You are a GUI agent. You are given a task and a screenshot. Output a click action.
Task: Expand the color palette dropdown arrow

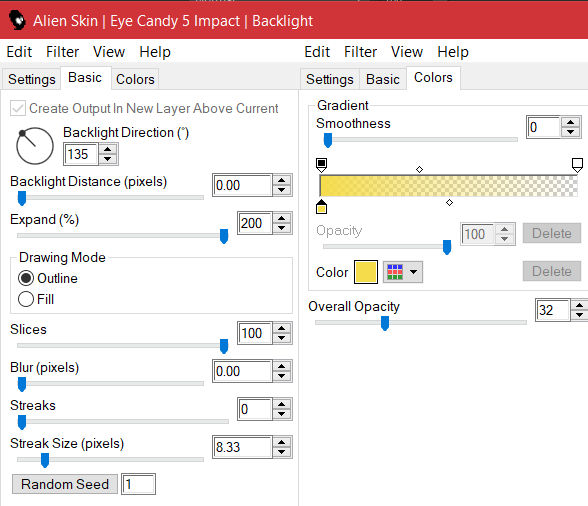[414, 272]
